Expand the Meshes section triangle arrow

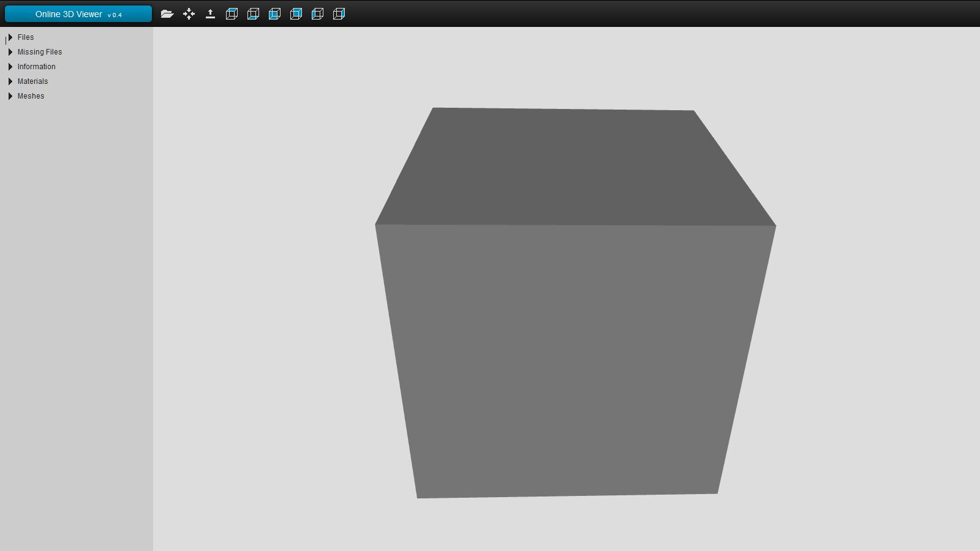(10, 96)
